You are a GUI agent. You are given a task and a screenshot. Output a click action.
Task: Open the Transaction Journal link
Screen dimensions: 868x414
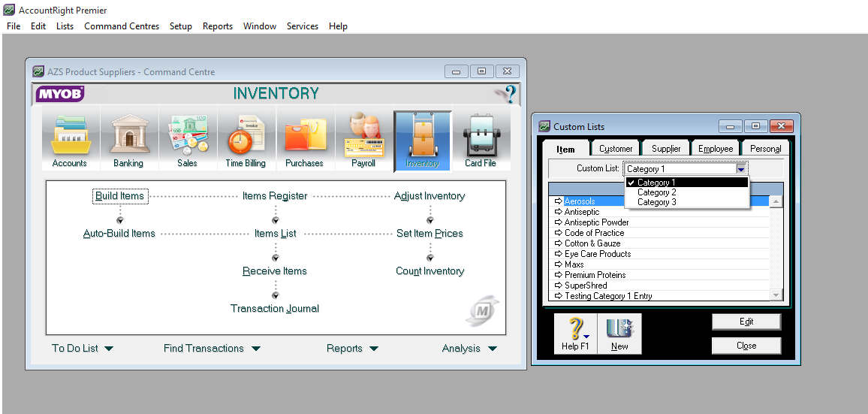(x=275, y=308)
